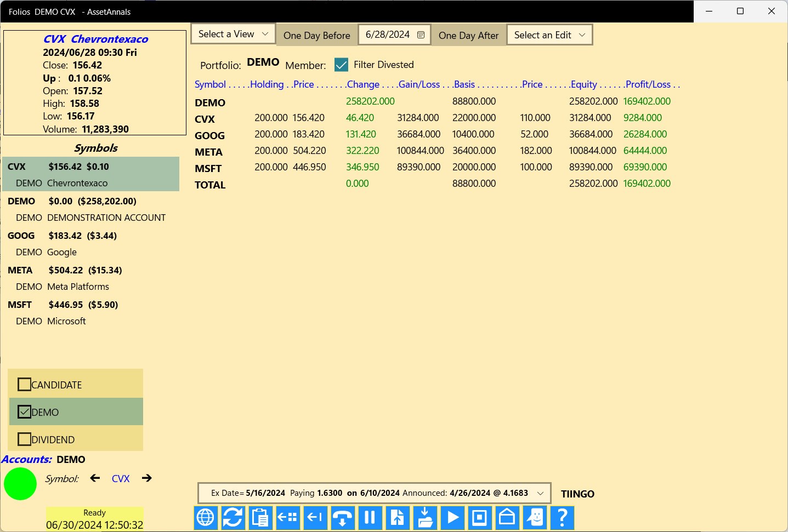Click the globe web icon
This screenshot has height=532, width=788.
[x=206, y=518]
